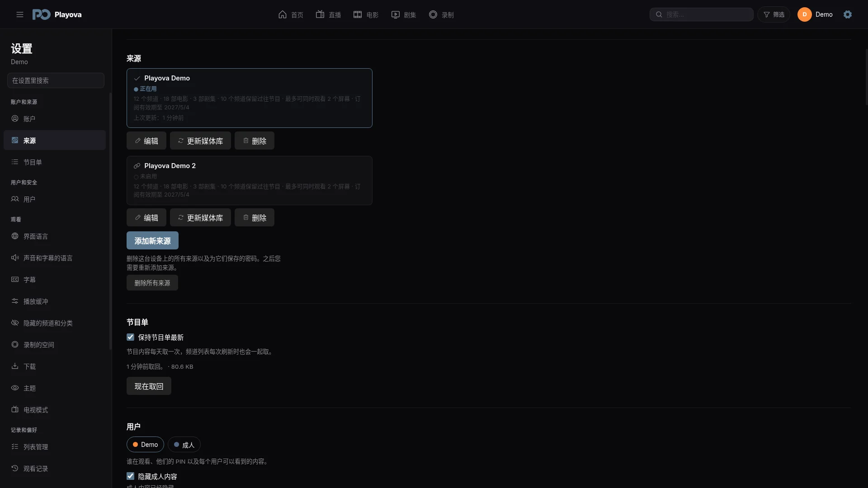Open 节目单 sidebar item
This screenshot has height=488, width=868.
(x=55, y=162)
